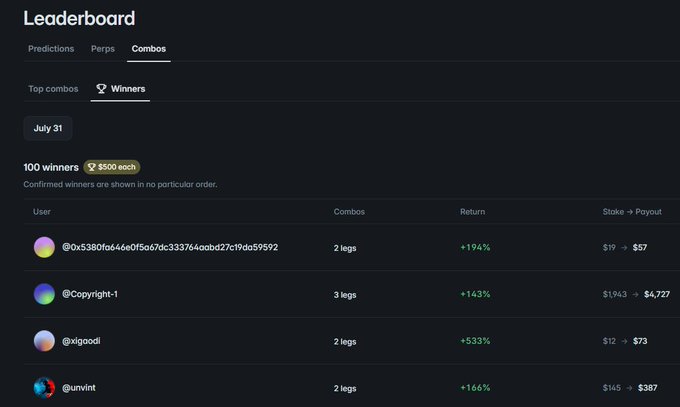680x407 pixels.
Task: Click the User column header
Action: (42, 212)
